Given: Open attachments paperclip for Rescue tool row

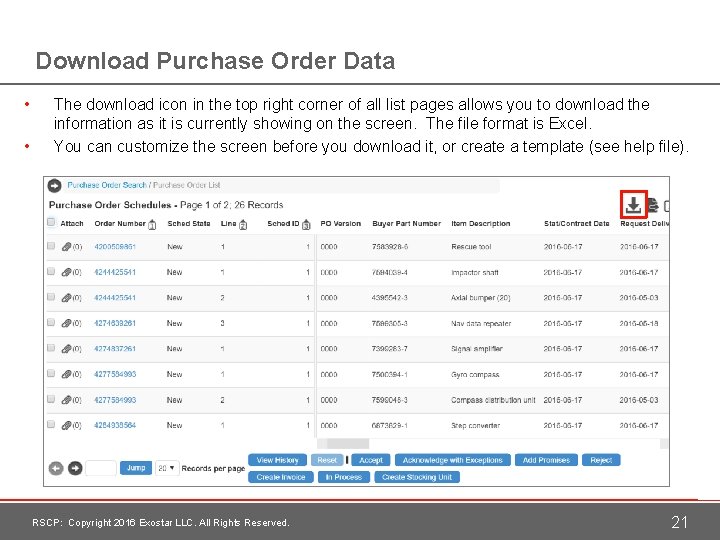Looking at the screenshot, I should [x=67, y=247].
